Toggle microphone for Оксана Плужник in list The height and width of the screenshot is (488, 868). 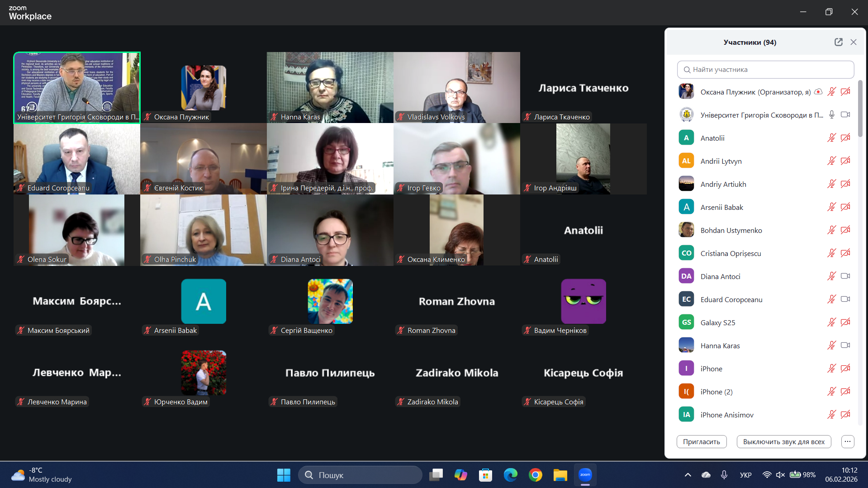831,92
